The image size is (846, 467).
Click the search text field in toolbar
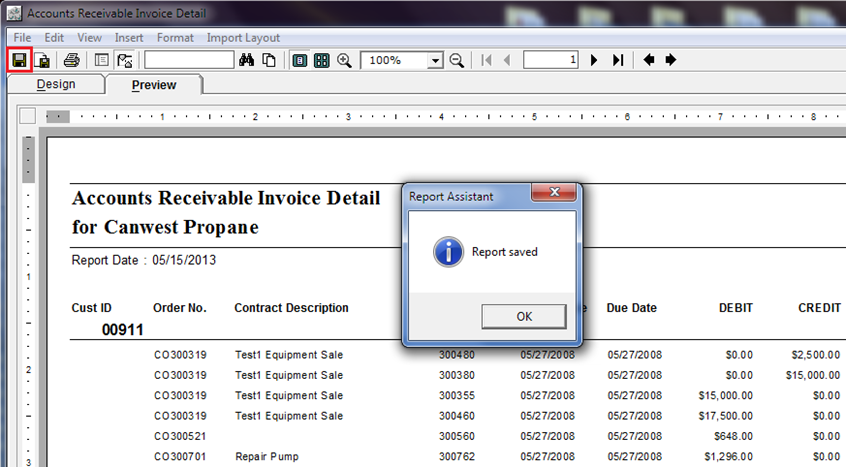pos(189,60)
